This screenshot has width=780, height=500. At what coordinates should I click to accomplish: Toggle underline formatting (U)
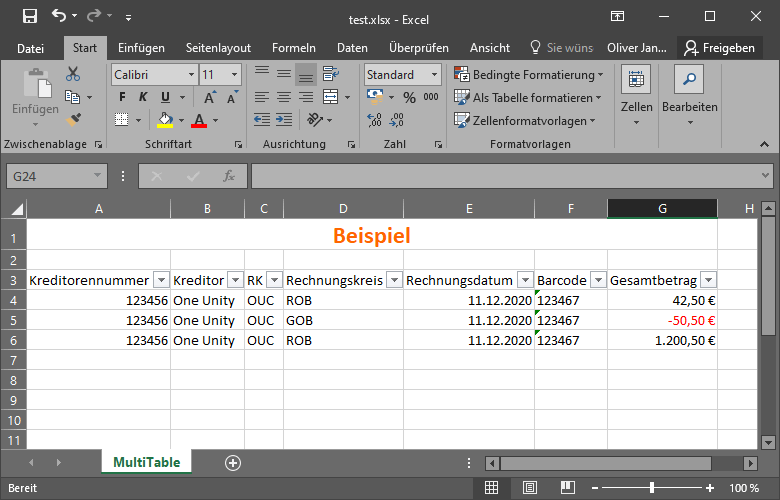(165, 97)
